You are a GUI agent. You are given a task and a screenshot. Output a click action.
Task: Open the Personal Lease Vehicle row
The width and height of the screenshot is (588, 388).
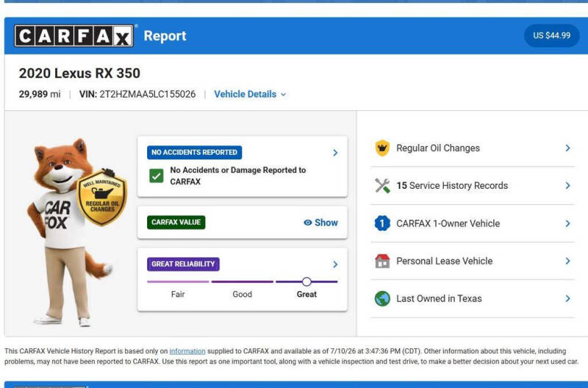point(473,261)
